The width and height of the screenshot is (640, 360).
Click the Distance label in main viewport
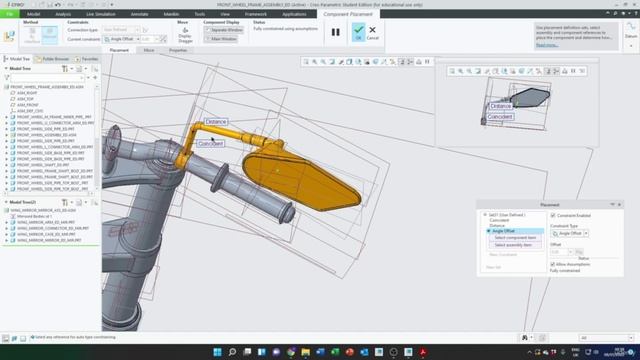pos(216,122)
